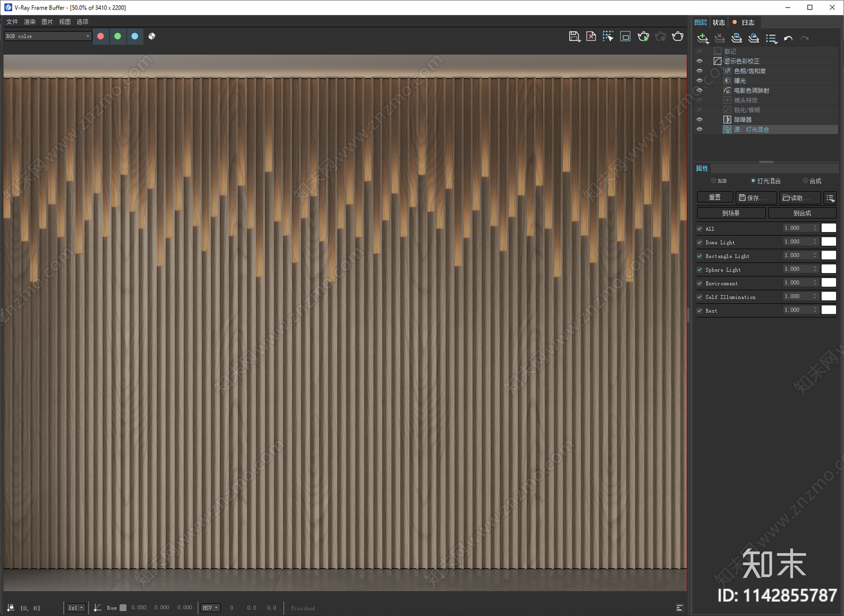The image size is (844, 616).
Task: Load a layer tree preset
Action: tap(754, 38)
